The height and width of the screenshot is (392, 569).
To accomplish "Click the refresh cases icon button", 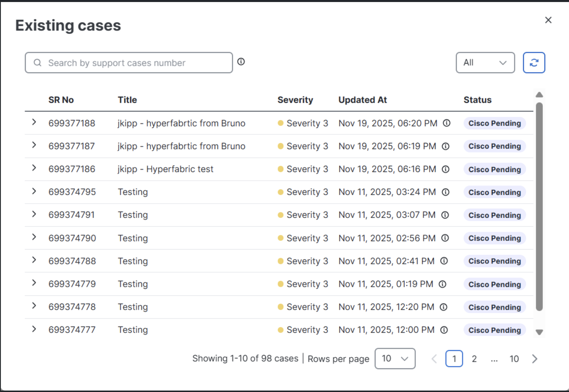I will (534, 63).
